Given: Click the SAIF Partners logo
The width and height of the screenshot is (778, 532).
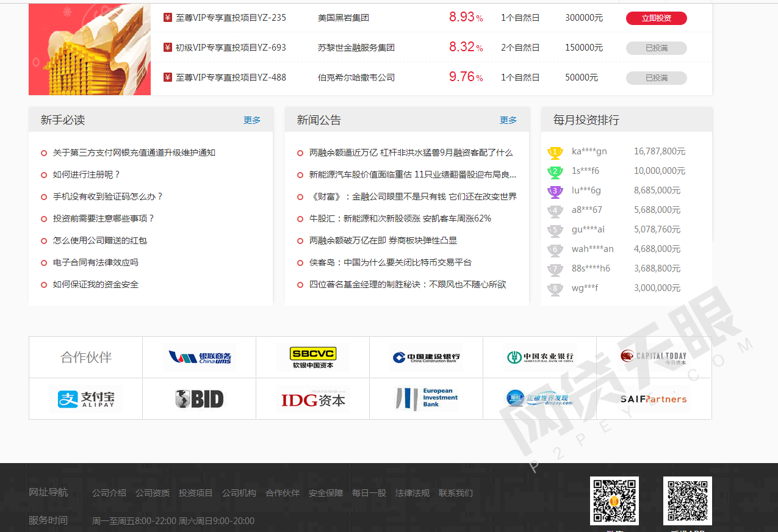Looking at the screenshot, I should coord(654,399).
